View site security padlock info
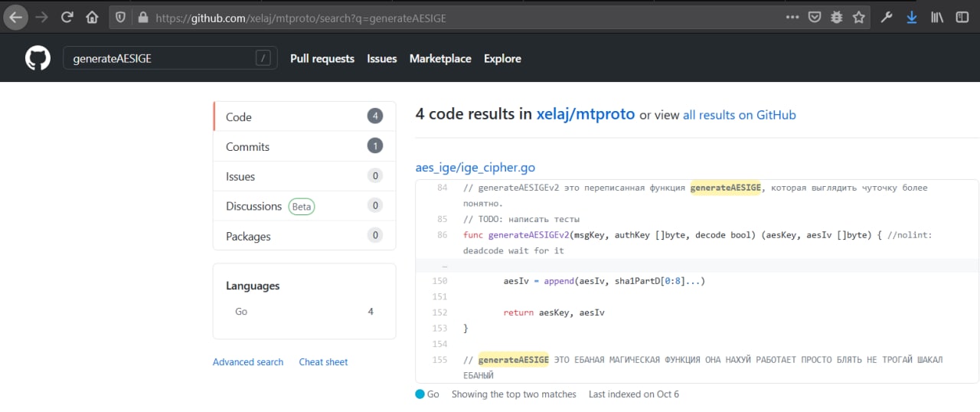 tap(142, 17)
